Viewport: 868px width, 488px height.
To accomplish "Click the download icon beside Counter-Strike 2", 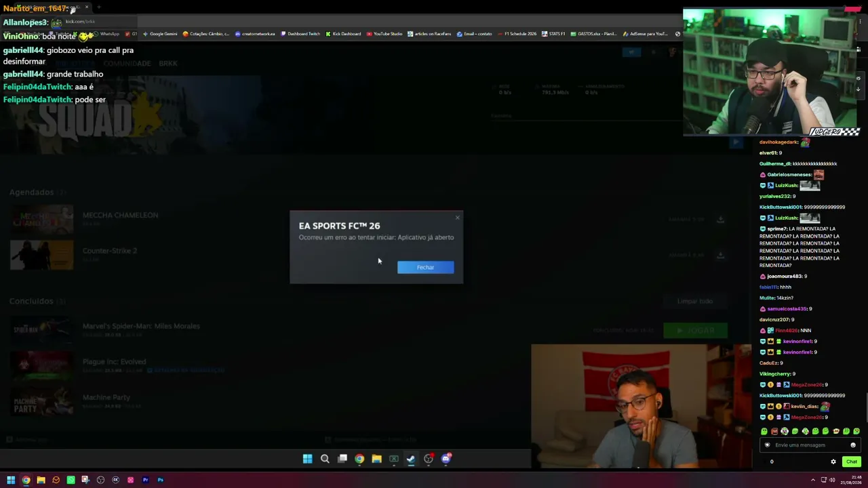I will pos(720,255).
